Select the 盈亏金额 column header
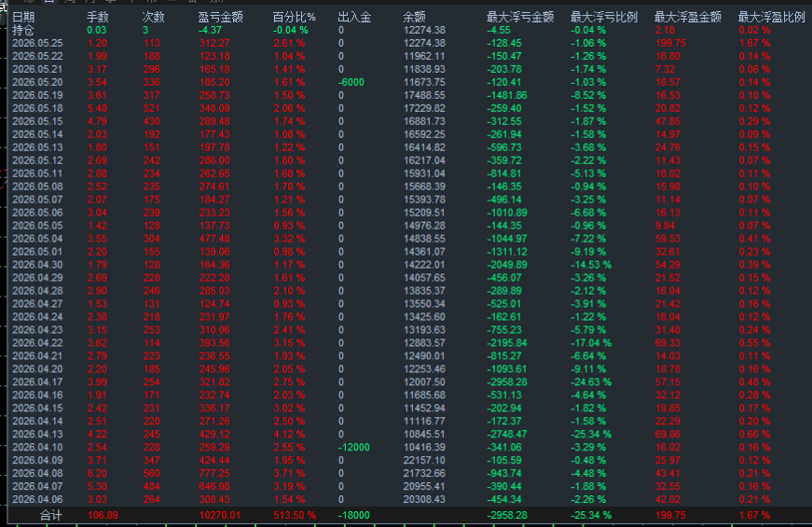Screen dimensions: 812x527 coord(221,17)
